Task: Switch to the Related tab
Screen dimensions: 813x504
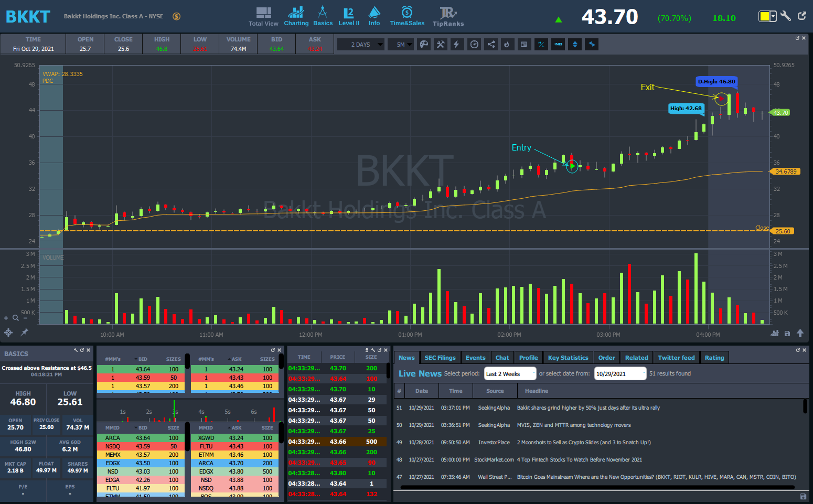Action: [637, 358]
